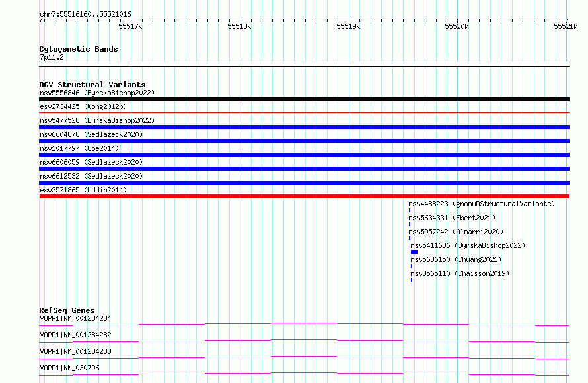Image resolution: width=588 pixels, height=383 pixels.
Task: Open variant label nsv6606059 (Sedlazeck2020)
Action: tap(91, 162)
